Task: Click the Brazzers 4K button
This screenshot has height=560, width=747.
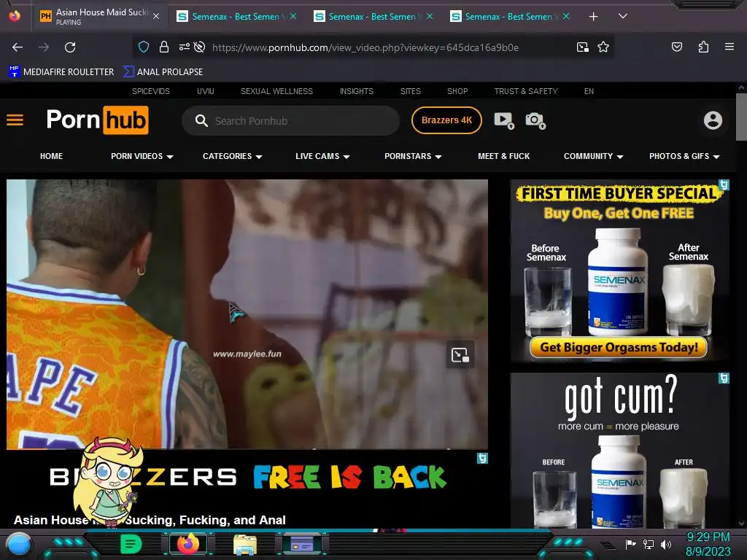Action: tap(446, 120)
